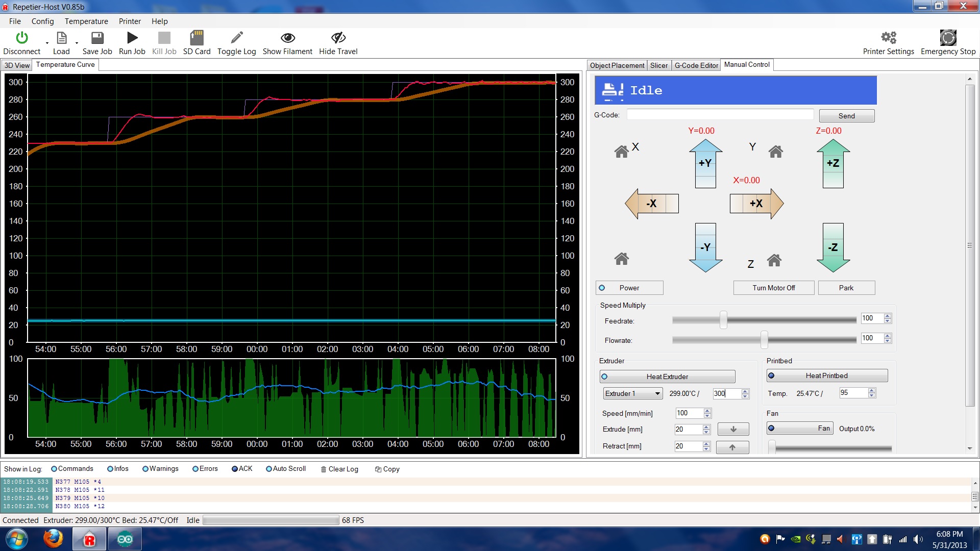Open the Extruder 1 dropdown
This screenshot has width=980, height=551.
[x=657, y=393]
